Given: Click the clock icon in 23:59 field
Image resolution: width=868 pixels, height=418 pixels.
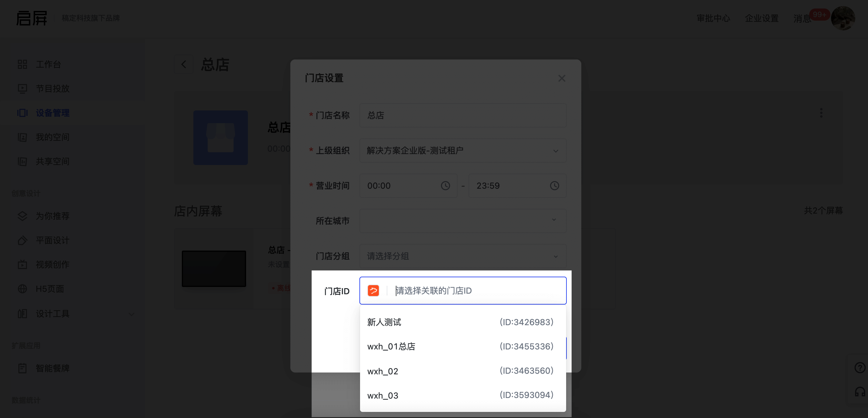Looking at the screenshot, I should click(554, 186).
